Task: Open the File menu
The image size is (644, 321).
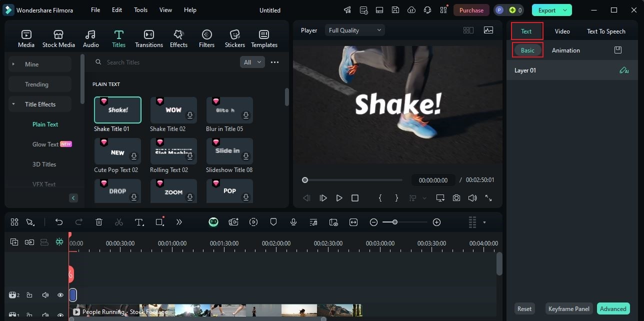Action: pyautogui.click(x=95, y=10)
